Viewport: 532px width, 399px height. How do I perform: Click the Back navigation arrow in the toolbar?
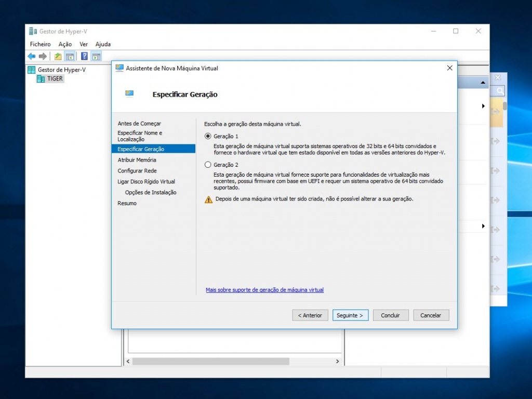31,56
